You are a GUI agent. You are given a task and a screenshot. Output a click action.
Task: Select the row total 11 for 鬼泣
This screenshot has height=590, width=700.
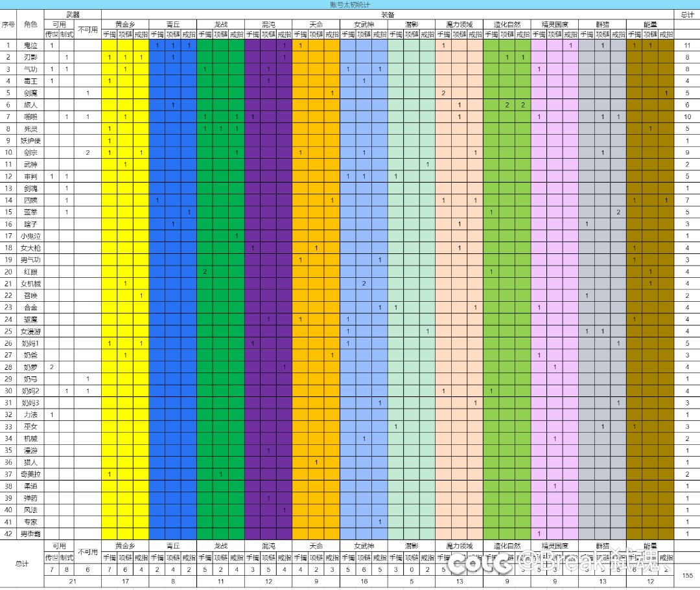coord(687,45)
